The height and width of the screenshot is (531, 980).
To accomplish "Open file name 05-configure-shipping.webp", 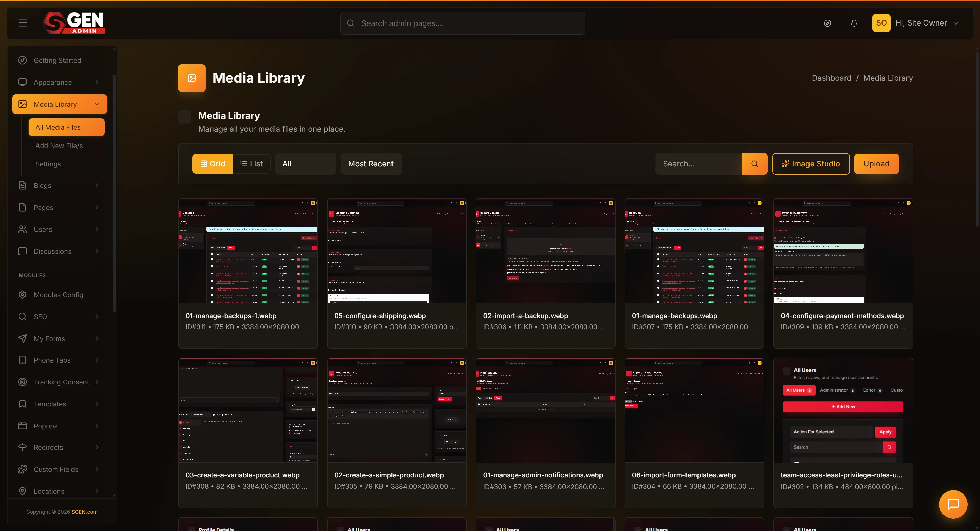I will pos(380,316).
